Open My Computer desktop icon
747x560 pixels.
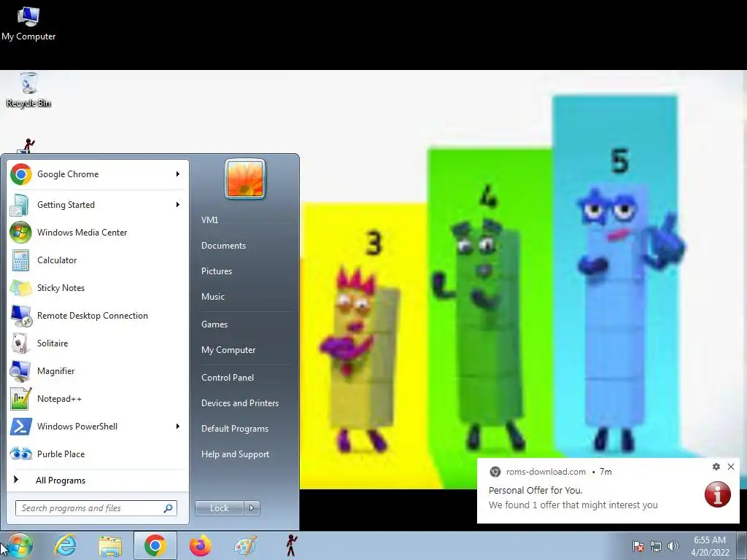pyautogui.click(x=28, y=23)
